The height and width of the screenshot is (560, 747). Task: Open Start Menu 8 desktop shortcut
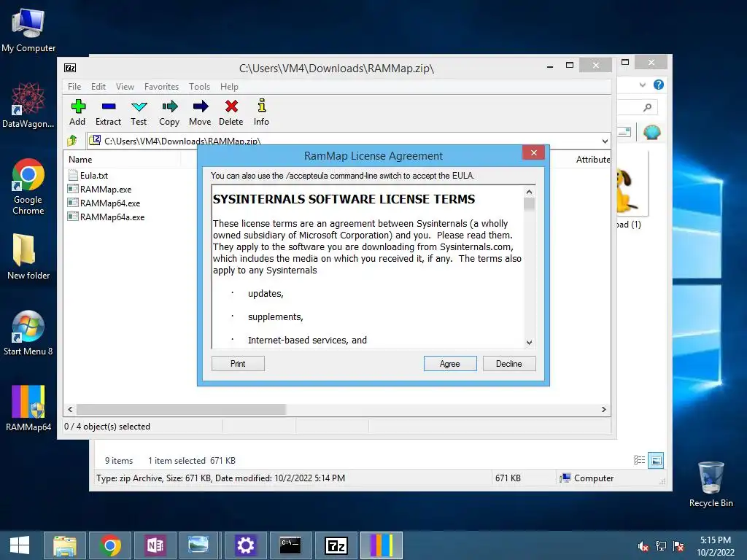click(28, 332)
